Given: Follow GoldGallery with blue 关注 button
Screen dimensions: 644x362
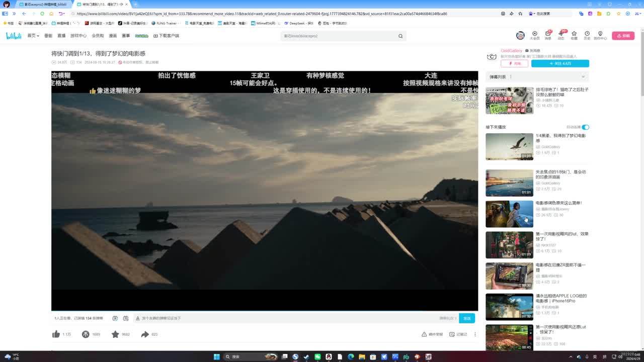Looking at the screenshot, I should tap(560, 63).
